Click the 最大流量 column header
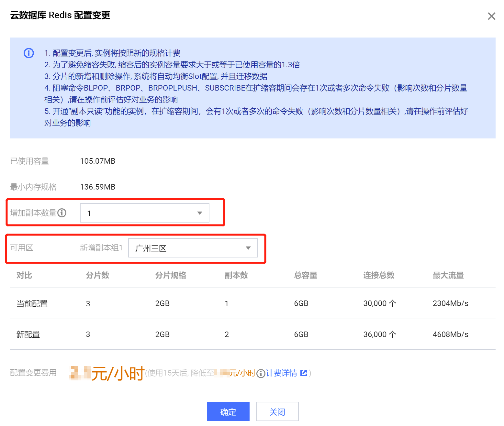 448,275
